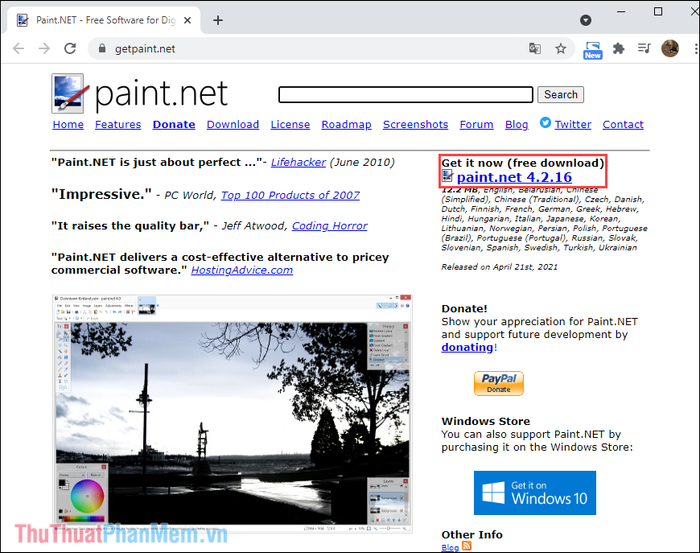Click the PayPal Donate button
The height and width of the screenshot is (553, 700).
tap(499, 383)
